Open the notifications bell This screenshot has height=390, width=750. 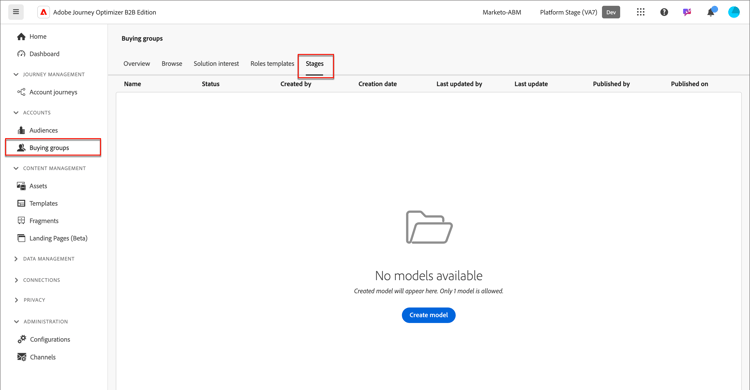[711, 12]
